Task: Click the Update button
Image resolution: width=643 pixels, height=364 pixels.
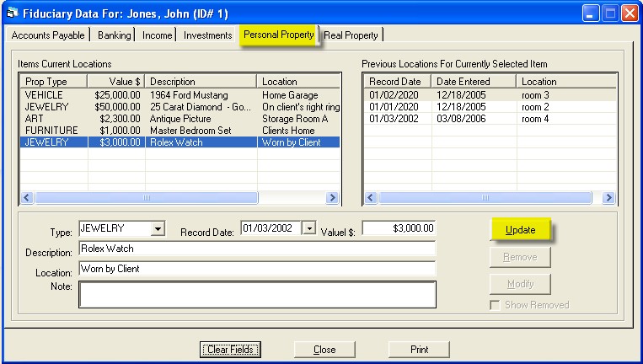Action: coord(520,229)
